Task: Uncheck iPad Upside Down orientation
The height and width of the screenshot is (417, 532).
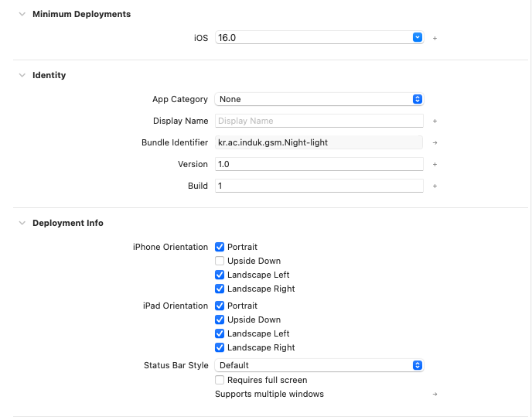Action: (x=220, y=320)
